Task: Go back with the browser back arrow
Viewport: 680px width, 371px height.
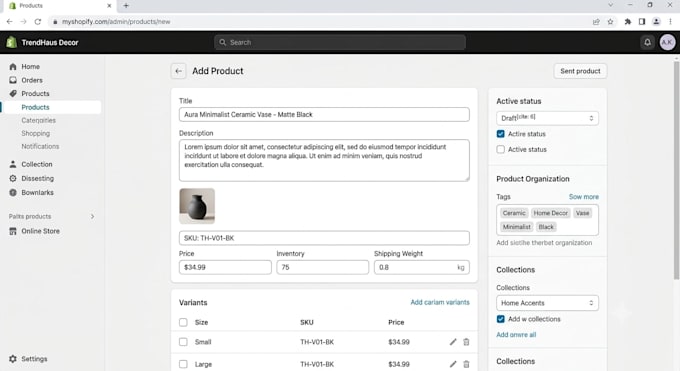Action: 10,21
